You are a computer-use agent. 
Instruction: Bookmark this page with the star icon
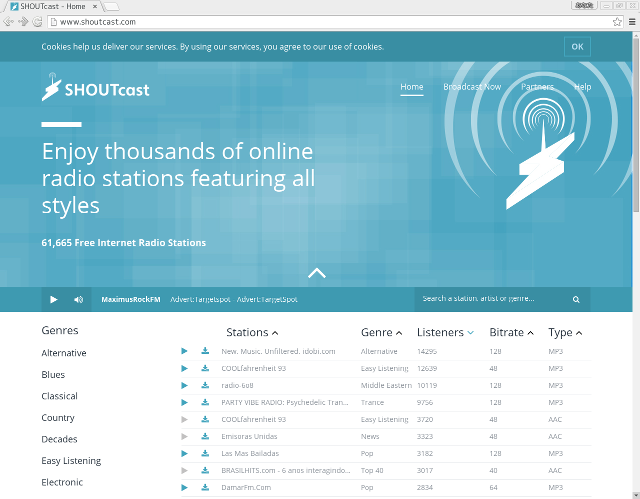[x=617, y=22]
